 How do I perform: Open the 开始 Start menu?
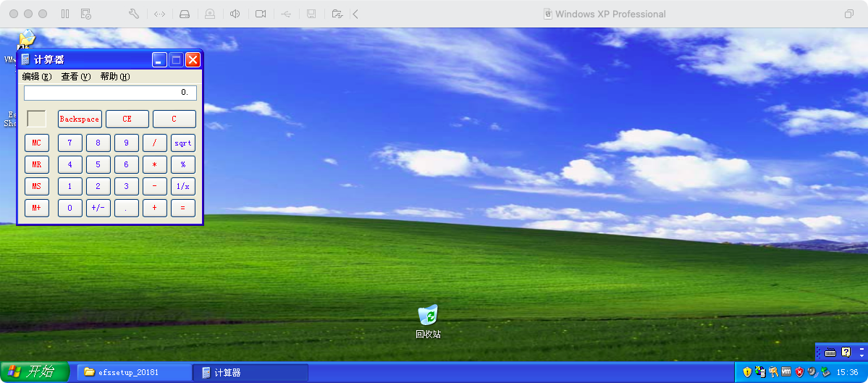coord(34,372)
